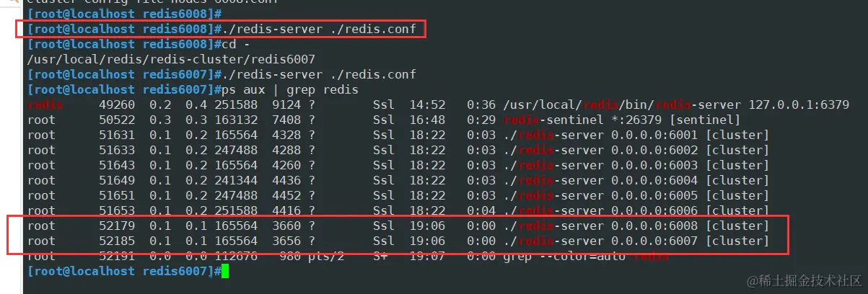The image size is (868, 294).
Task: Click RSS value 3660
Action: pyautogui.click(x=286, y=226)
